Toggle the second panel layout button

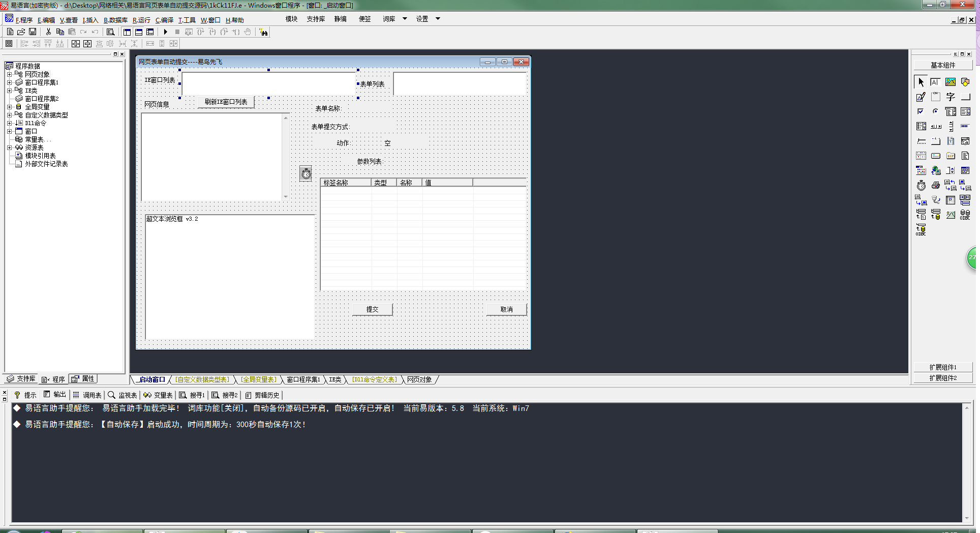pyautogui.click(x=138, y=32)
